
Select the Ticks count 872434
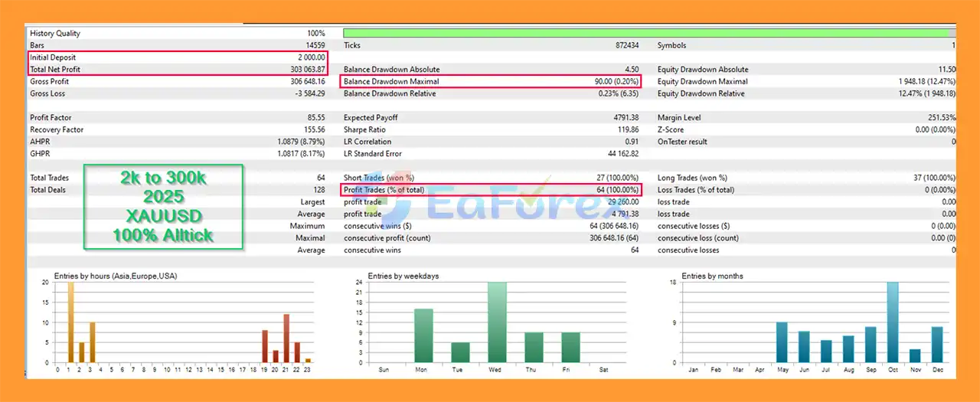coord(626,46)
